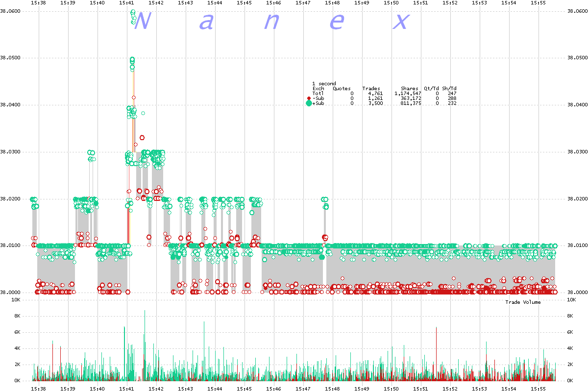Click total trades value 4,761
Viewport: 588px width, 392px height.
[x=375, y=94]
